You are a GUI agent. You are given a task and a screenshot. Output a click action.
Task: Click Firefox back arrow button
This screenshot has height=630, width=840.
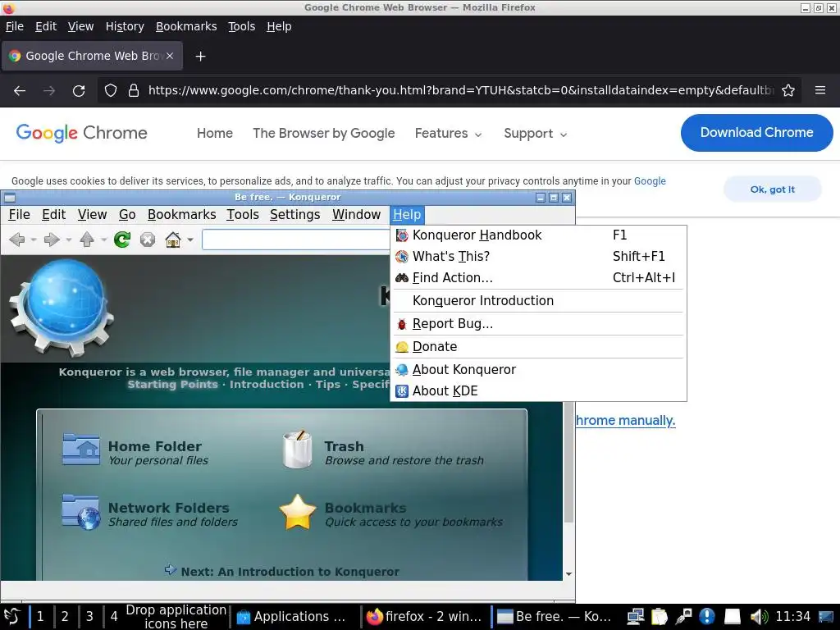point(20,90)
